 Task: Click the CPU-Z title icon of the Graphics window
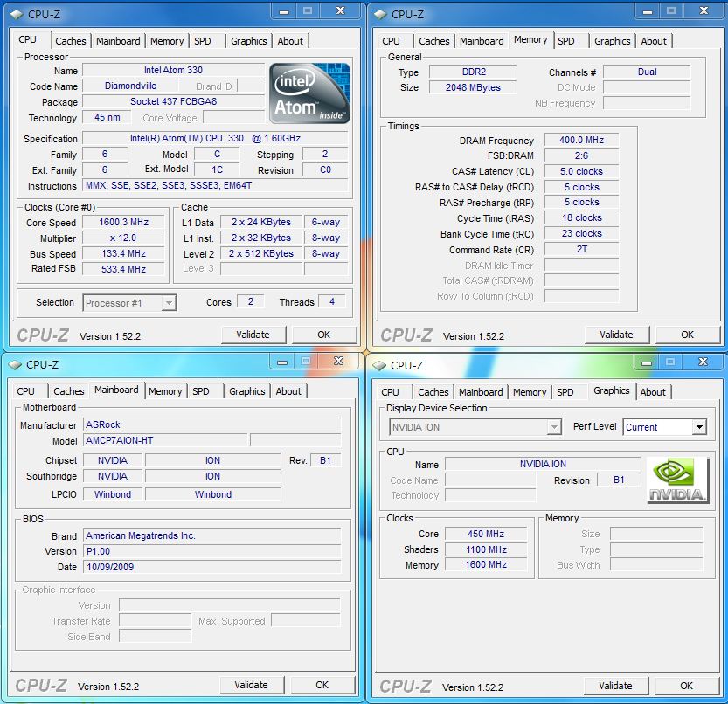378,365
